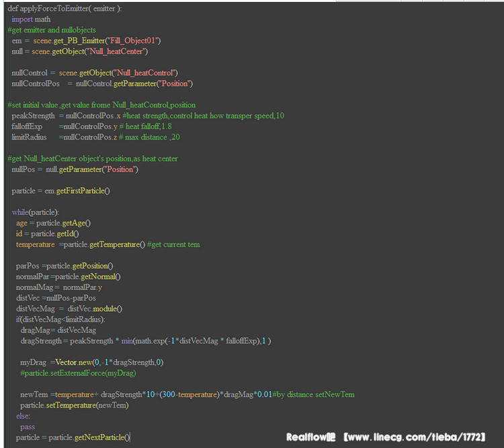Click the '#get current tem' comment

click(x=173, y=245)
